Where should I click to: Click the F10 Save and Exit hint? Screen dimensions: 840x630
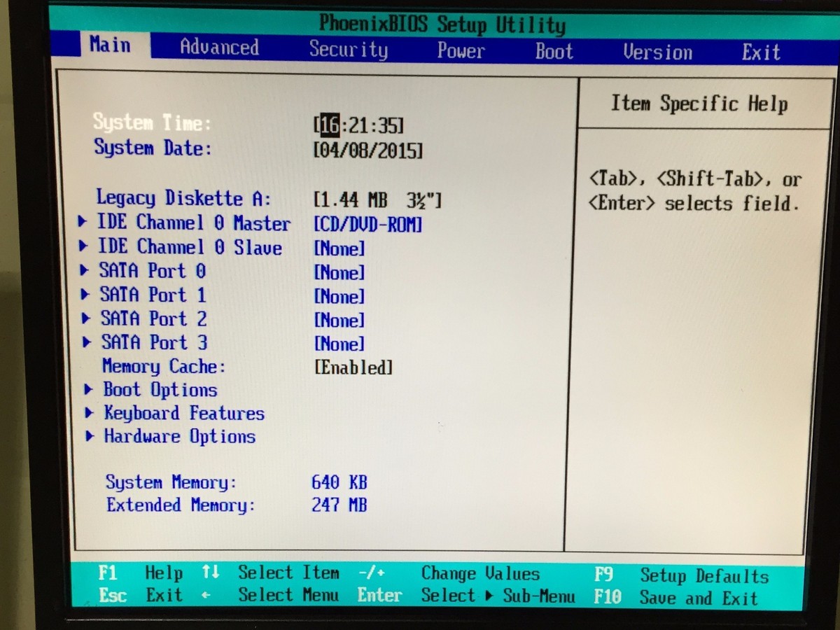coord(675,598)
